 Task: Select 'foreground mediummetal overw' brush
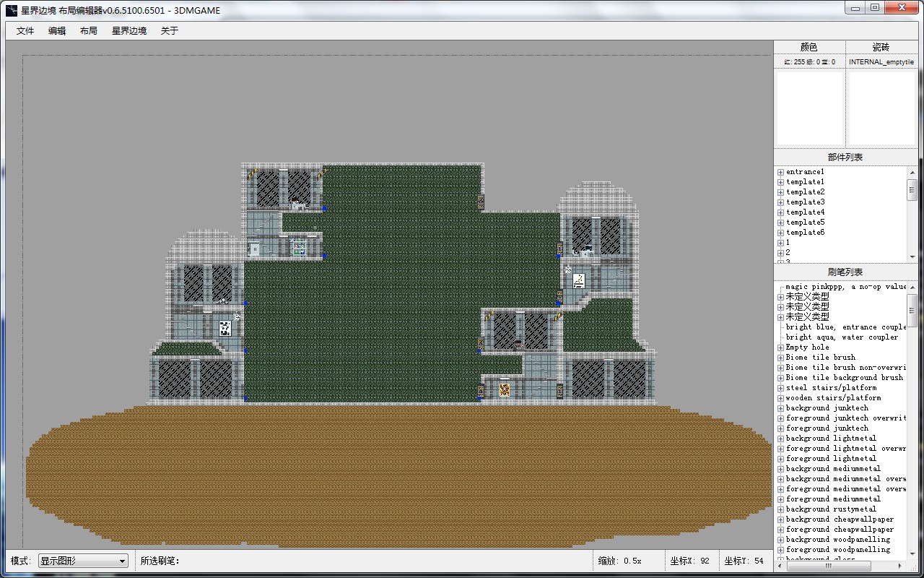point(845,489)
